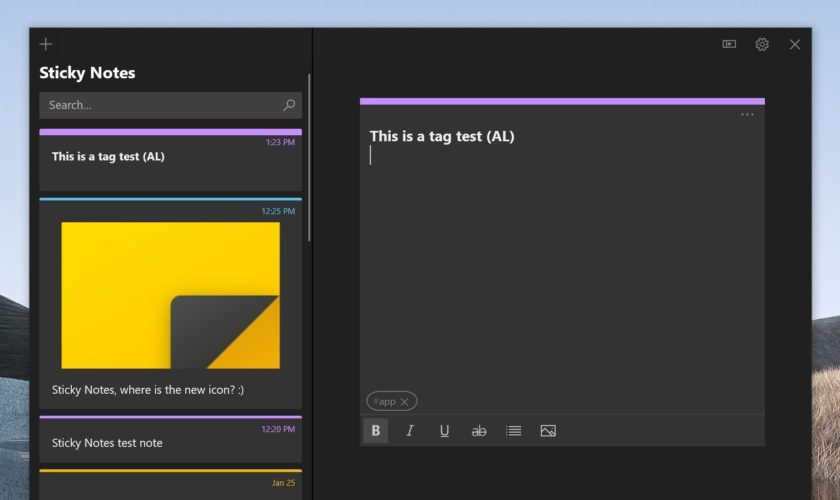Click the search magnifier icon
The width and height of the screenshot is (840, 500).
(289, 105)
